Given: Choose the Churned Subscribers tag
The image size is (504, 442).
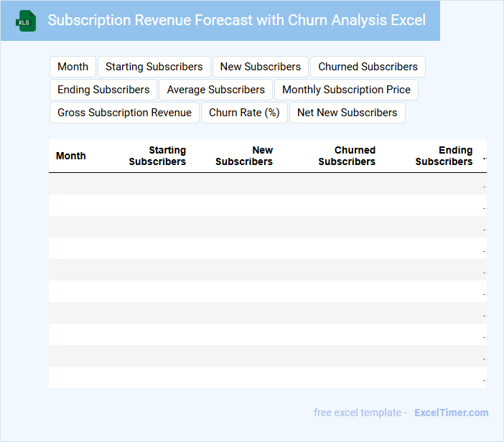Looking at the screenshot, I should coord(368,67).
